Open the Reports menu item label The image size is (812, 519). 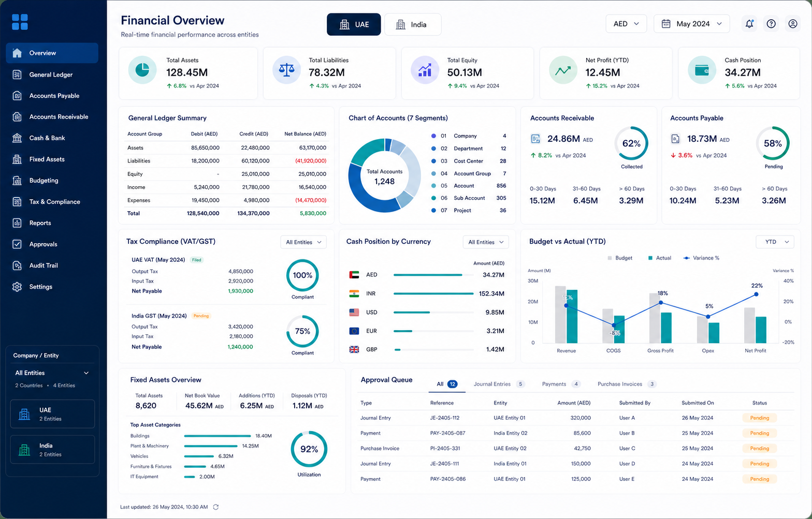tap(40, 223)
